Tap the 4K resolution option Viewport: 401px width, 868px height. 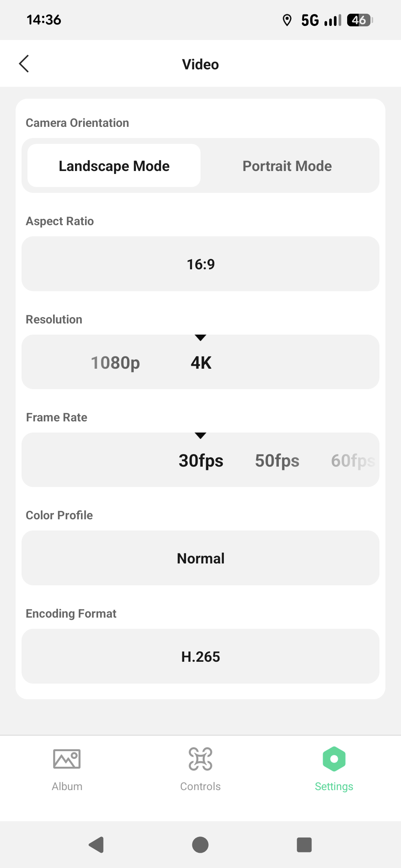[x=201, y=362]
